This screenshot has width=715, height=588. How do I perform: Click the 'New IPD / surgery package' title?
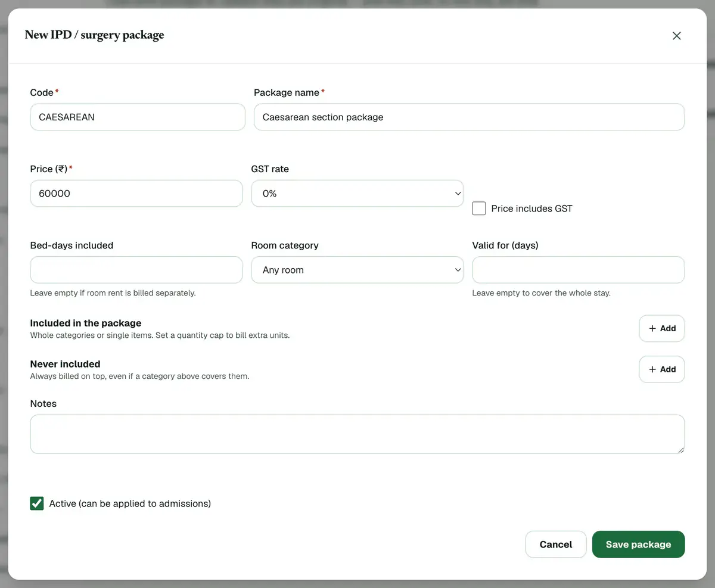coord(94,35)
